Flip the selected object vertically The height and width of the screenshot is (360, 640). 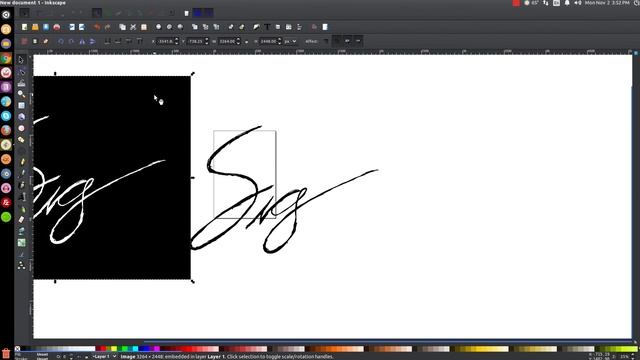coord(93,41)
